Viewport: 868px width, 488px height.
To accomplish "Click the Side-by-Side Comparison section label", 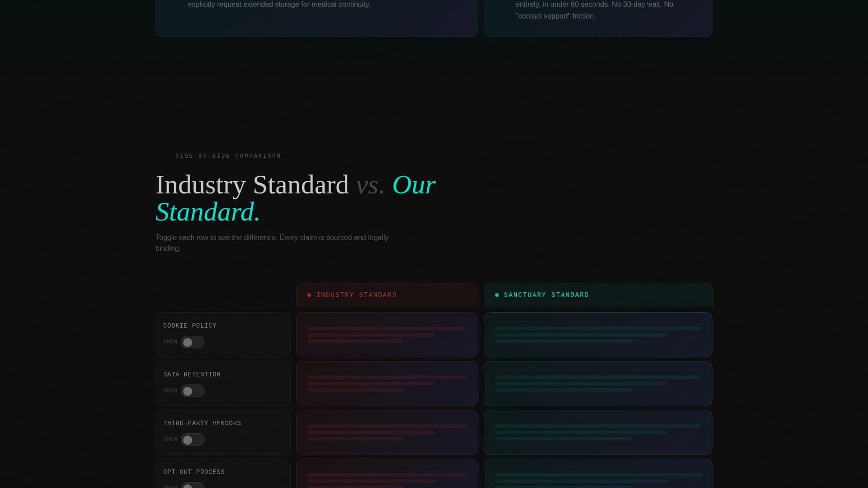I will click(x=228, y=156).
